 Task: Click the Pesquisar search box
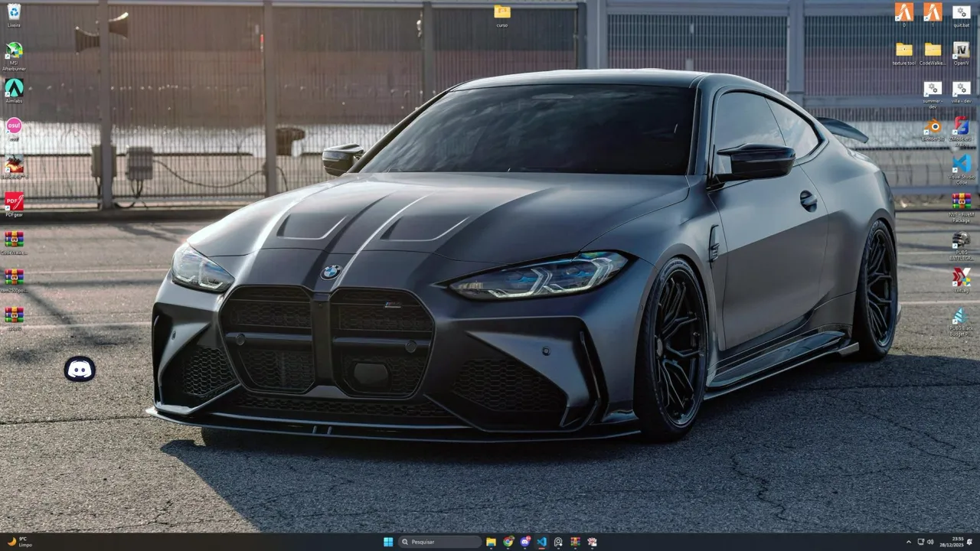pyautogui.click(x=440, y=542)
